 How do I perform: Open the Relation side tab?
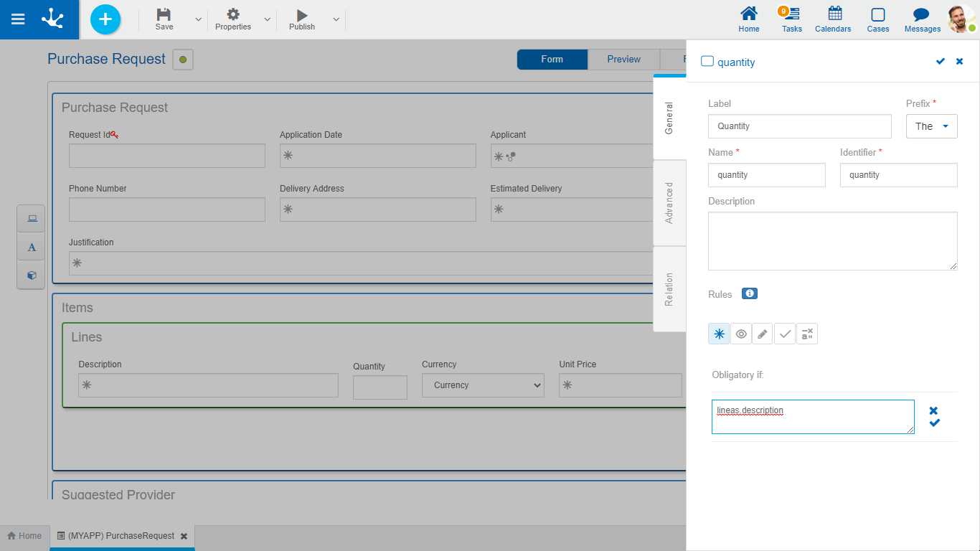(669, 289)
